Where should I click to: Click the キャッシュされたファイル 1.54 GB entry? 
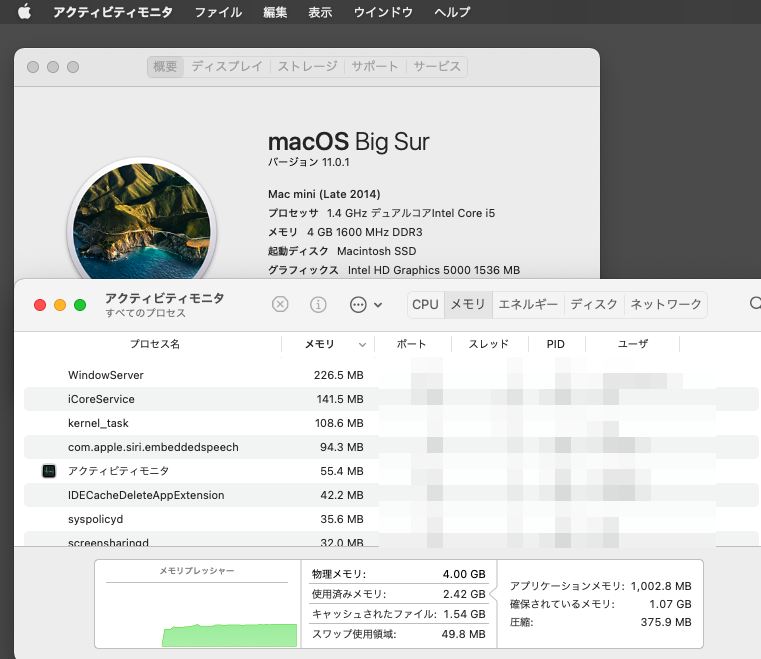pos(398,614)
